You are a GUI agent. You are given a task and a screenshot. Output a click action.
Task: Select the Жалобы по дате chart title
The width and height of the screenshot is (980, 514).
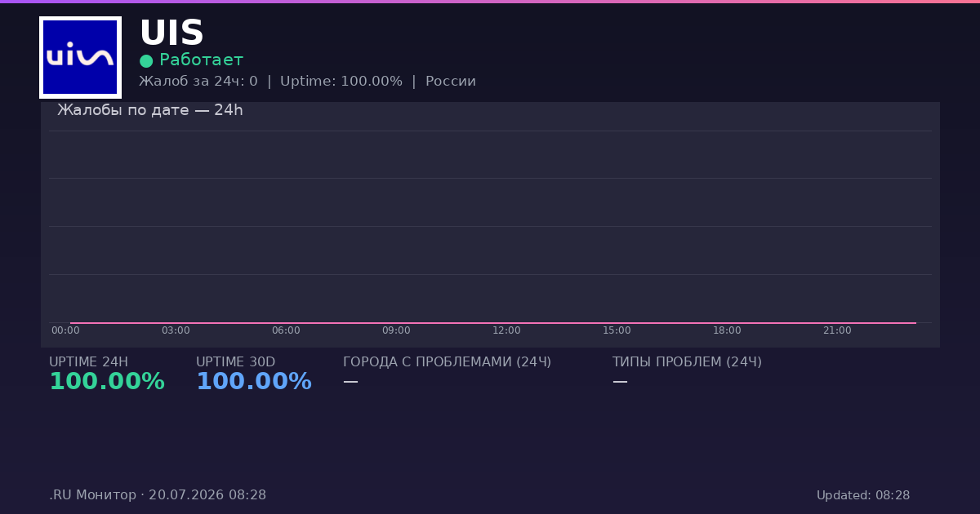coord(150,110)
